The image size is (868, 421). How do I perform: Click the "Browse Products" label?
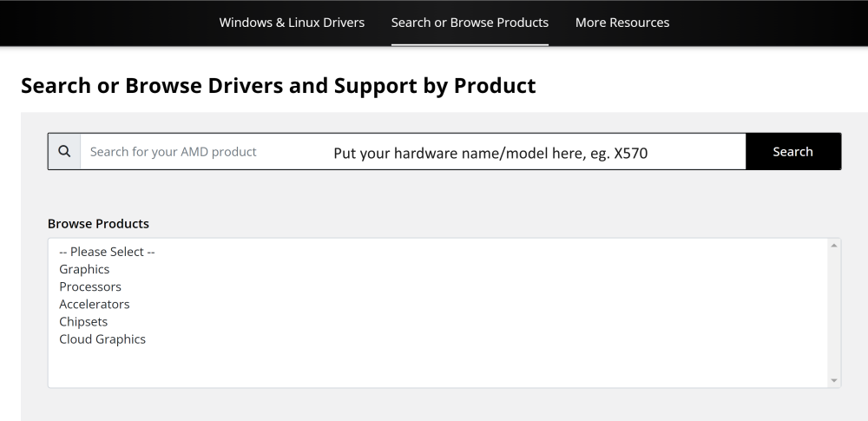point(98,223)
